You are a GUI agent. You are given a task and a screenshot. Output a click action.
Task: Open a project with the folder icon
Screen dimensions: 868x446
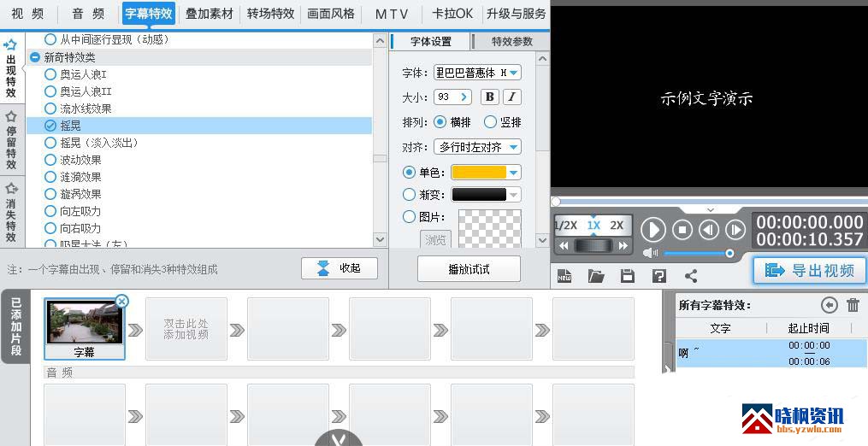pos(596,276)
